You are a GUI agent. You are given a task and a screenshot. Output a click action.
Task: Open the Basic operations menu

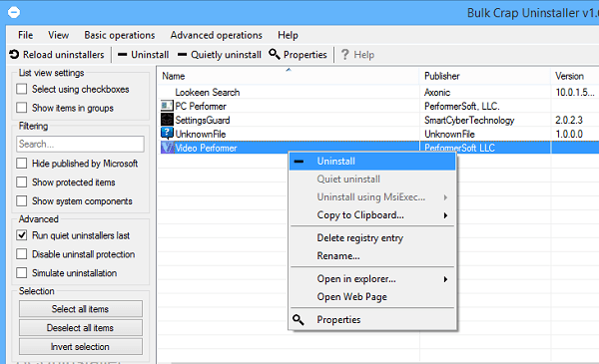(120, 35)
